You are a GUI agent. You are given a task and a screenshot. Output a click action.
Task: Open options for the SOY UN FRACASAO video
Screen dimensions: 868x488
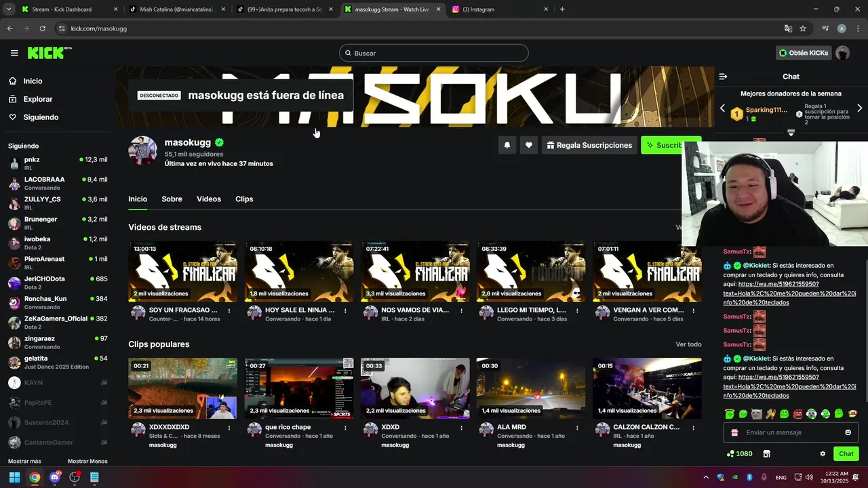coord(229,310)
